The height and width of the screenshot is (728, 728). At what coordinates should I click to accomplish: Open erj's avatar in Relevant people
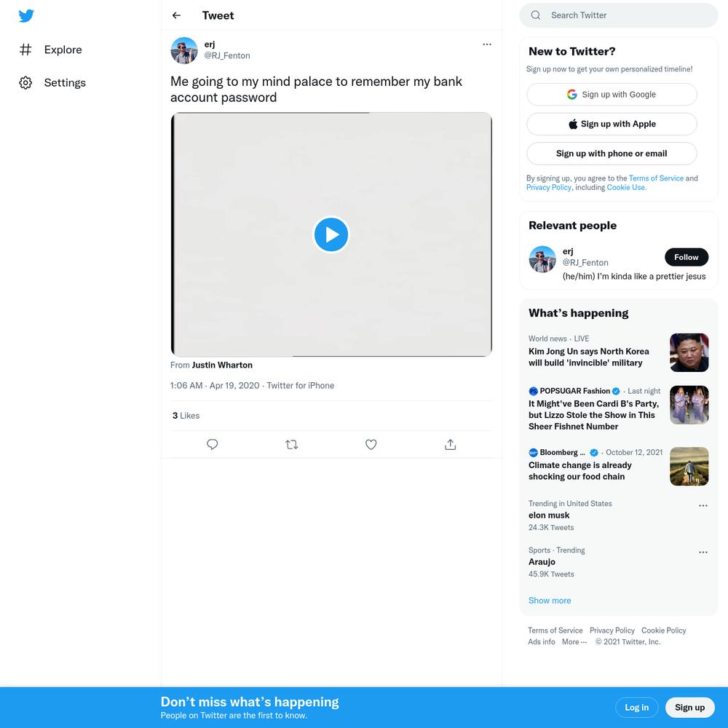pyautogui.click(x=542, y=259)
